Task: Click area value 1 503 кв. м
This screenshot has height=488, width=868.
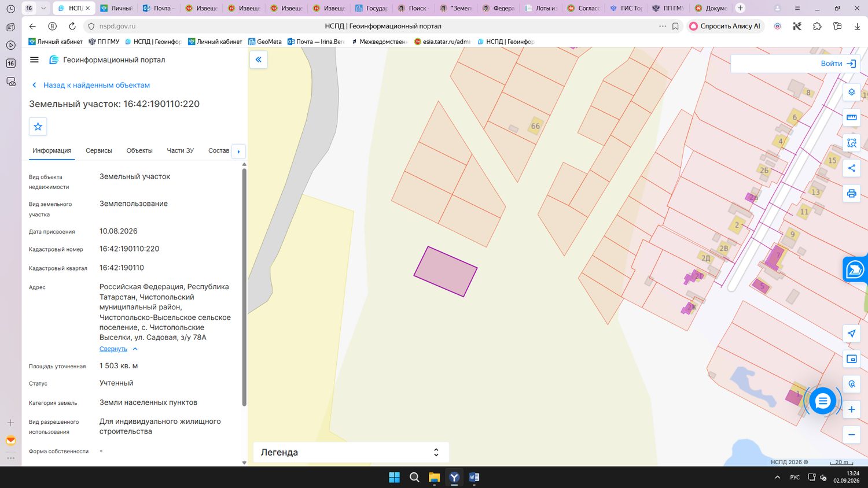Action: coord(119,366)
